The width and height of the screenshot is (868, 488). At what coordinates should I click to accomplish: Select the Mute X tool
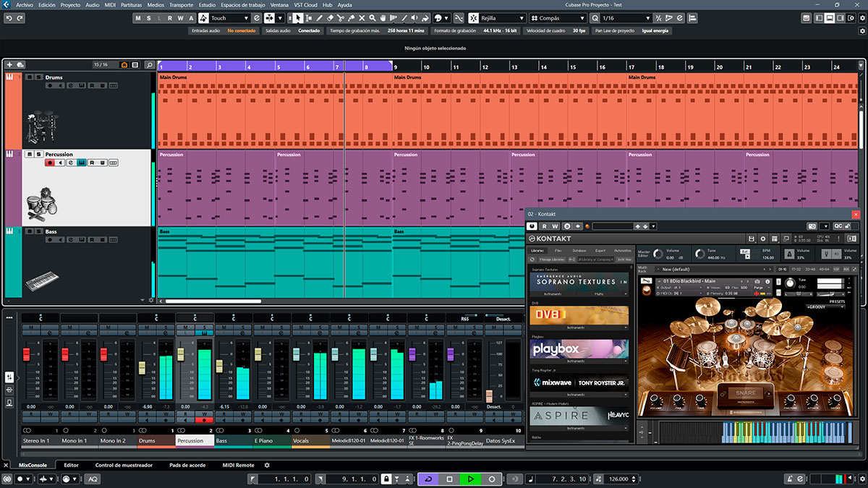(x=361, y=18)
